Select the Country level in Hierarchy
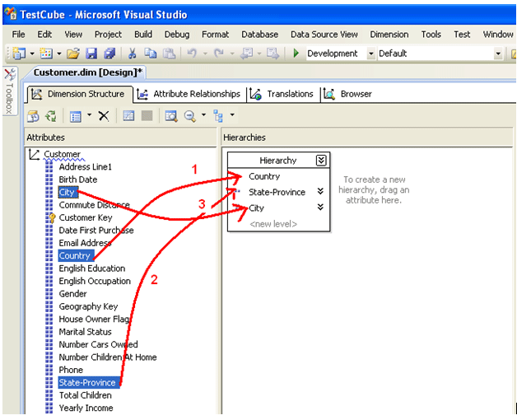This screenshot has width=517, height=420. pos(264,176)
